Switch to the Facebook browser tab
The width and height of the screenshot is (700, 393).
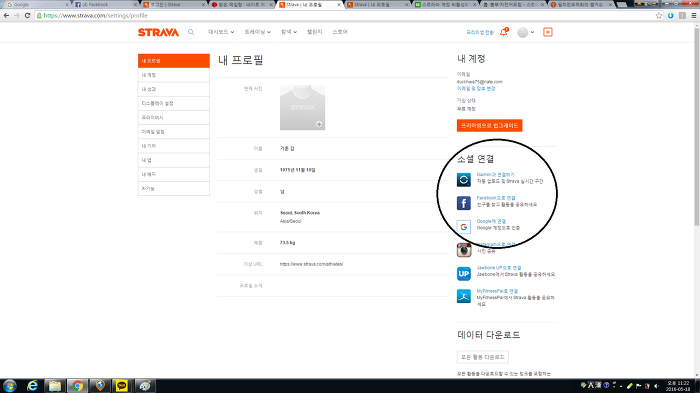coord(106,4)
